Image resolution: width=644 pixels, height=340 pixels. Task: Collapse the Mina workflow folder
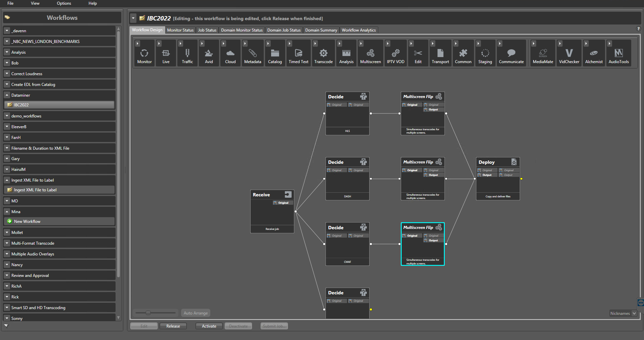click(x=7, y=211)
